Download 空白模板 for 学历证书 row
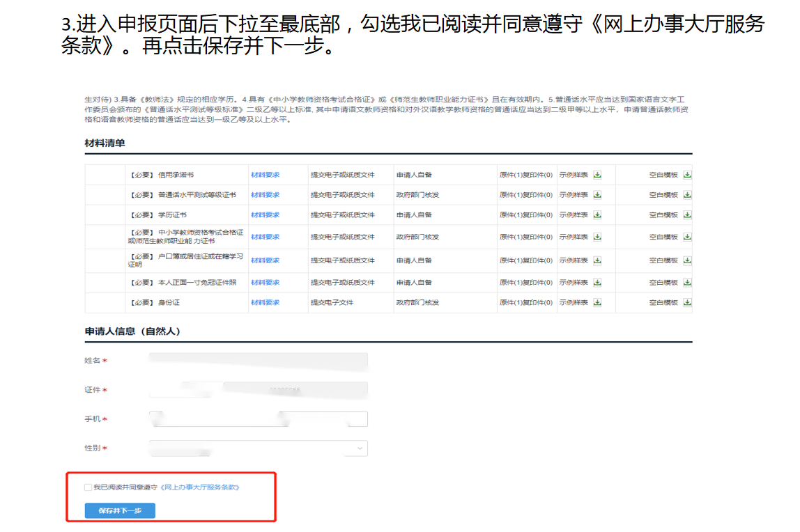800x532 pixels. pos(687,215)
